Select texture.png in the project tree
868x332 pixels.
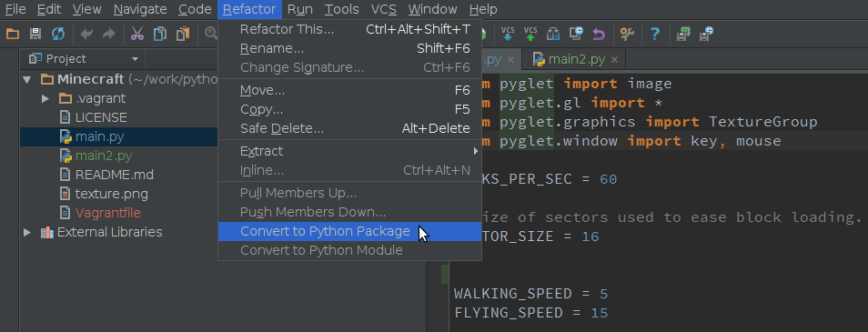coord(111,195)
